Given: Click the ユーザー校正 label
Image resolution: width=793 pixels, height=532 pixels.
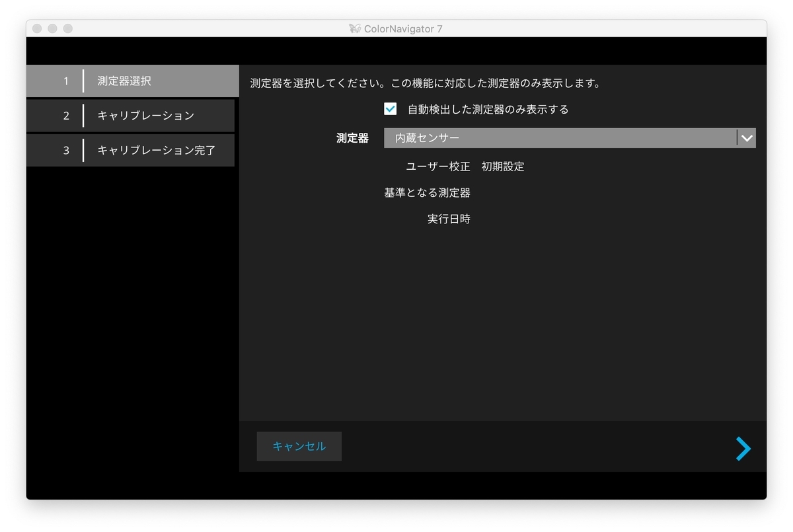Looking at the screenshot, I should 438,167.
